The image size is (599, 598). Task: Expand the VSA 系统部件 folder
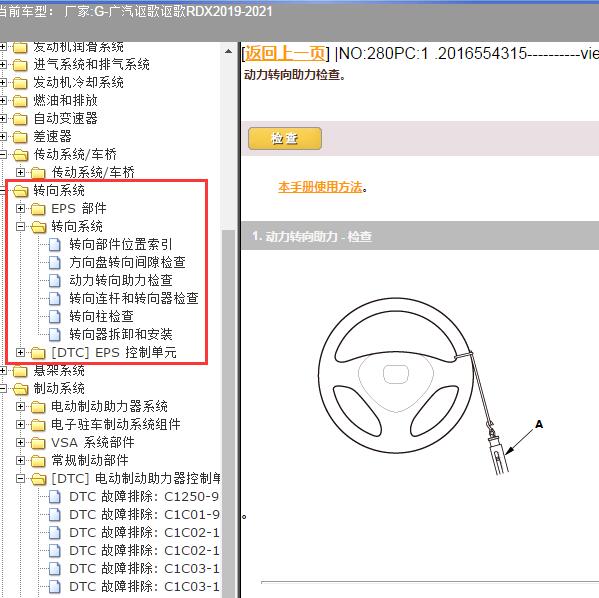click(21, 442)
